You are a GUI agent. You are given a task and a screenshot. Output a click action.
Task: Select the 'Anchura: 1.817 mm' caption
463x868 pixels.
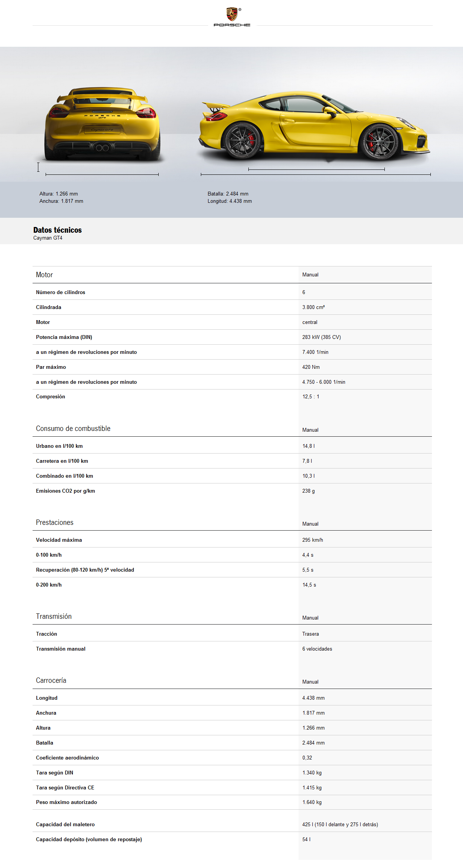click(x=61, y=201)
